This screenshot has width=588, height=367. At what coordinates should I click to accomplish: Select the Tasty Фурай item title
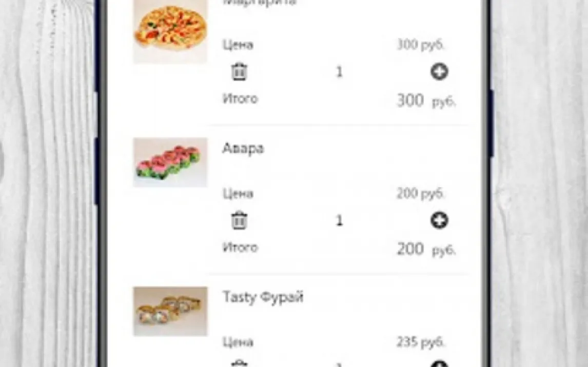pyautogui.click(x=263, y=297)
